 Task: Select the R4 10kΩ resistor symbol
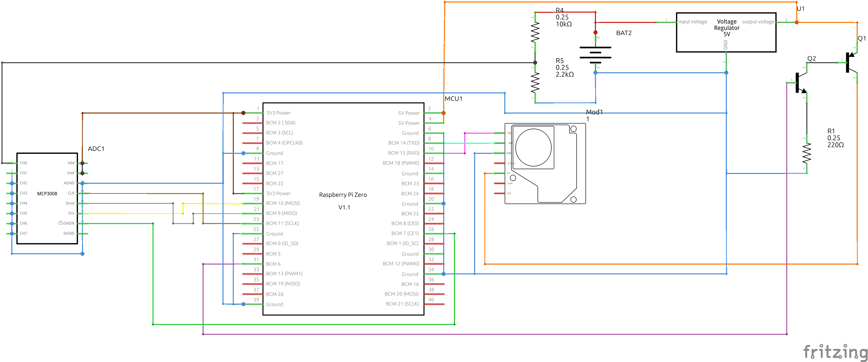pyautogui.click(x=535, y=32)
